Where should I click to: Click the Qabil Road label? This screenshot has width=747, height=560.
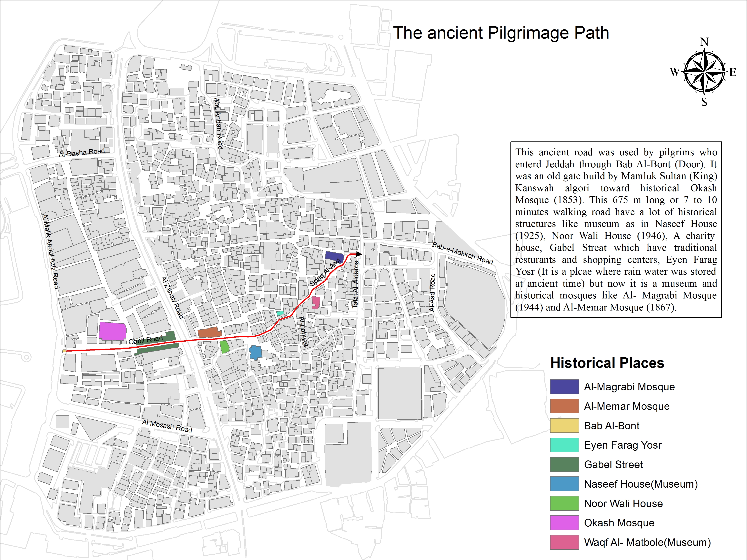(x=145, y=340)
